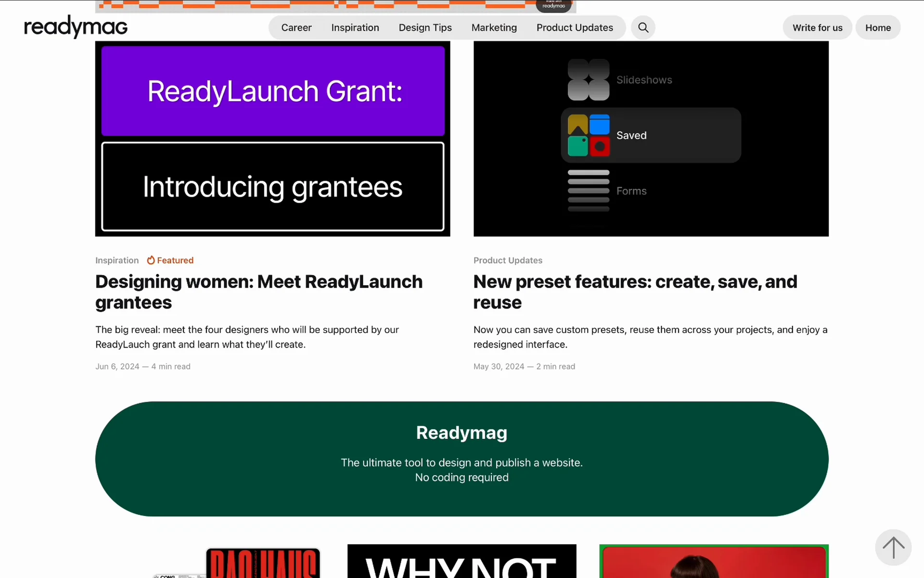Click the green Readymag promo banner
Screen dimensions: 924x578
(x=462, y=459)
